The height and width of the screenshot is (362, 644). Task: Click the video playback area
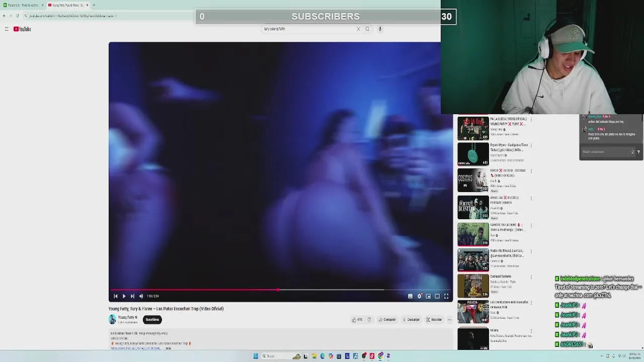click(x=281, y=165)
